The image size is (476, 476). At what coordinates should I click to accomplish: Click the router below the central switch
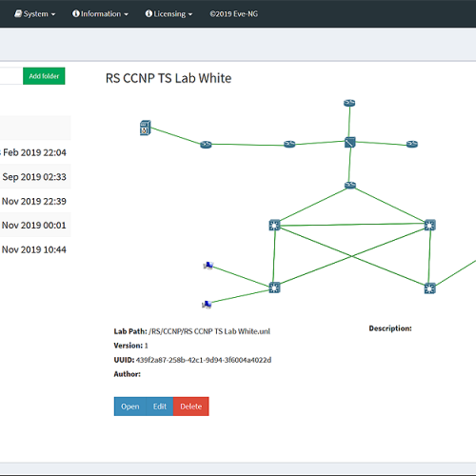coord(350,185)
